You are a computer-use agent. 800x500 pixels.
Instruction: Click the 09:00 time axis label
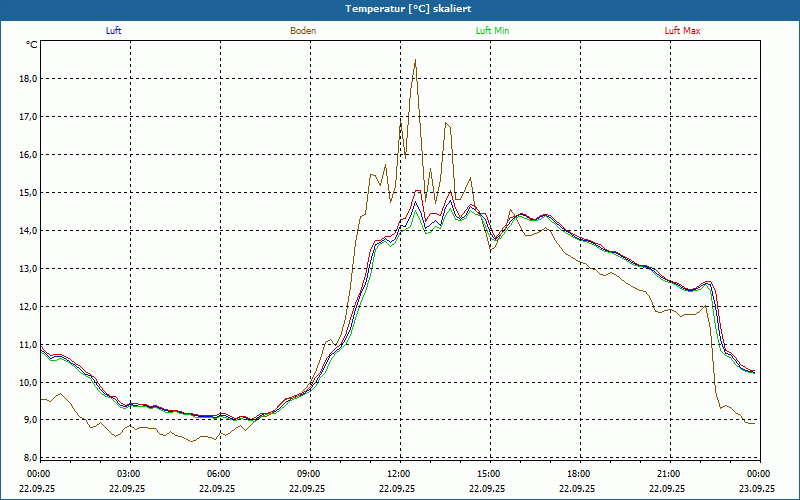point(308,474)
